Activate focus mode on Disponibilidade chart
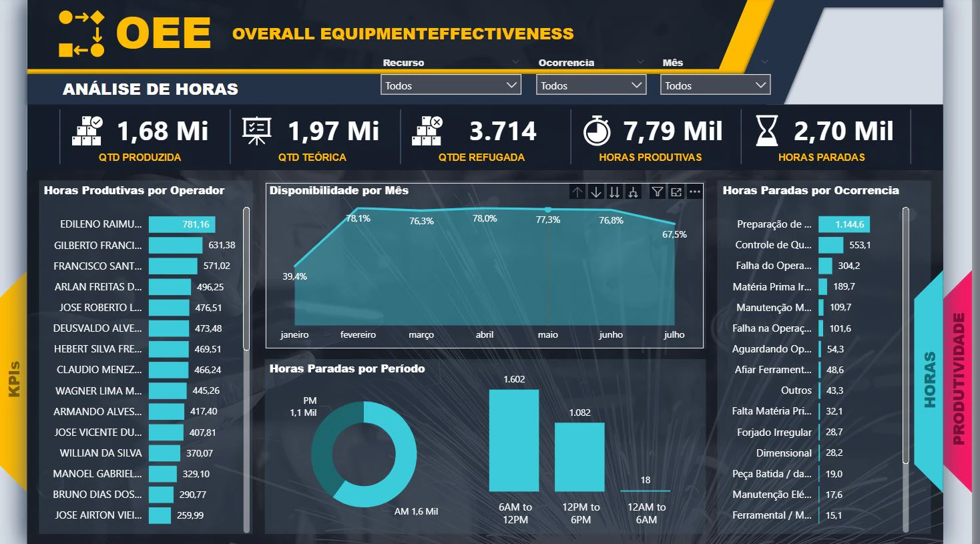 pos(676,192)
